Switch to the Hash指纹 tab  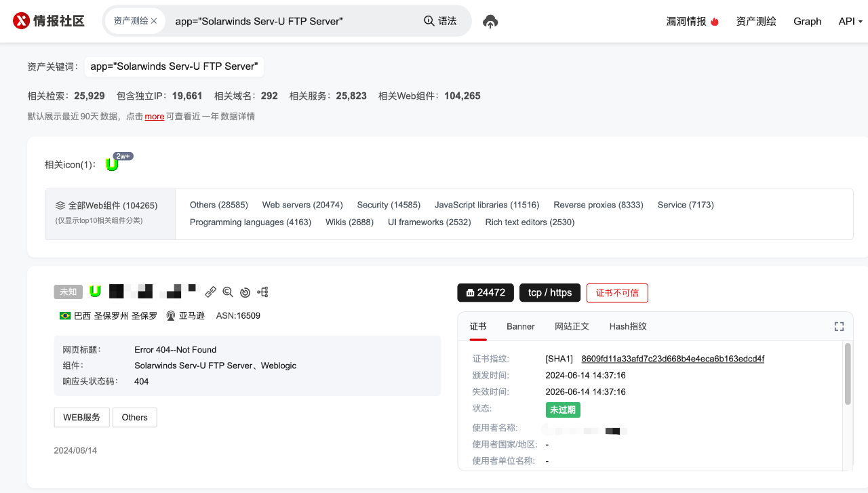628,326
